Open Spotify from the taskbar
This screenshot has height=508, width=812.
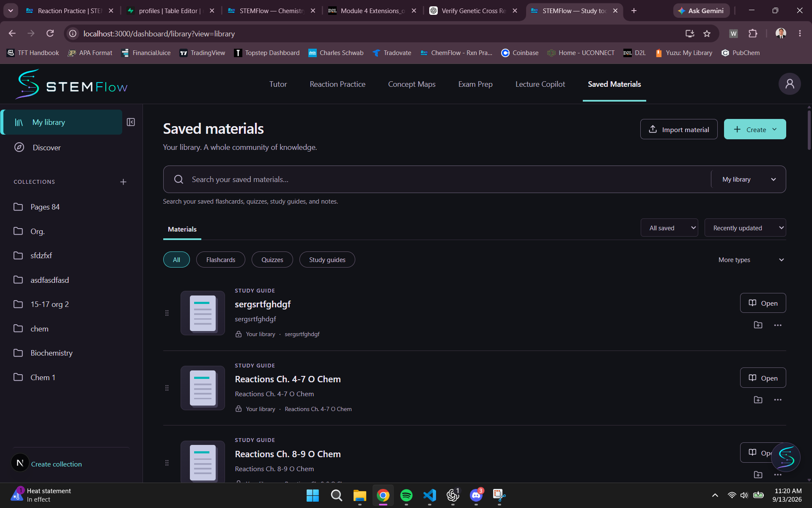click(x=406, y=495)
